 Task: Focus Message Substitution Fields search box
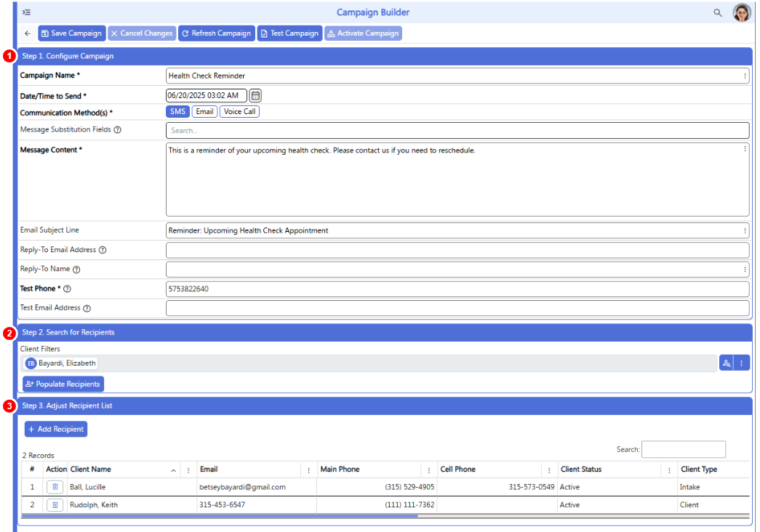(457, 130)
